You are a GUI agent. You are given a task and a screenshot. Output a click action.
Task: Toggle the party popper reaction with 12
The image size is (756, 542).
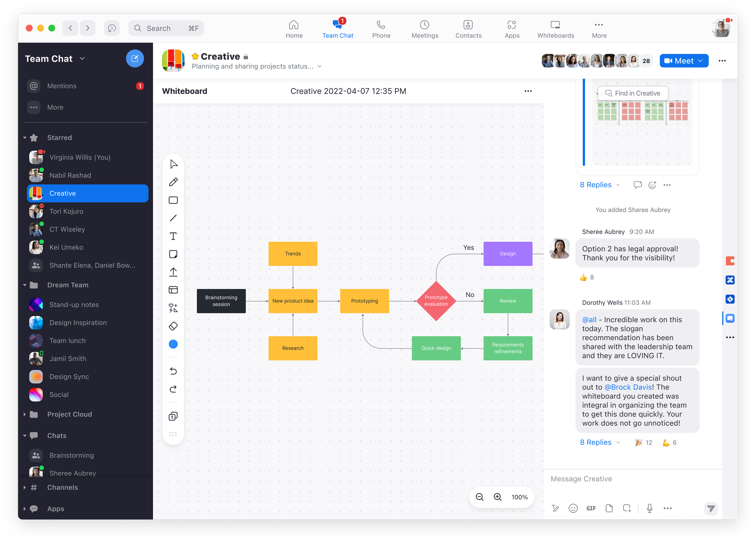click(643, 442)
